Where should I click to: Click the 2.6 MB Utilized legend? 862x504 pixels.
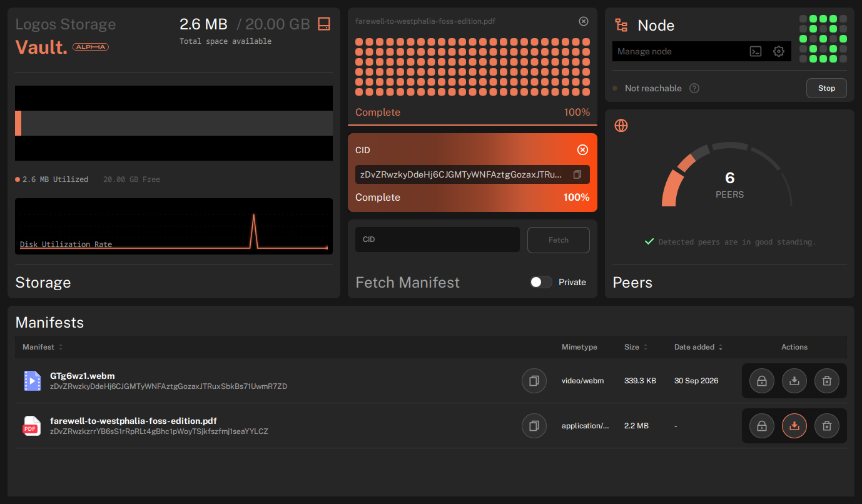point(52,179)
